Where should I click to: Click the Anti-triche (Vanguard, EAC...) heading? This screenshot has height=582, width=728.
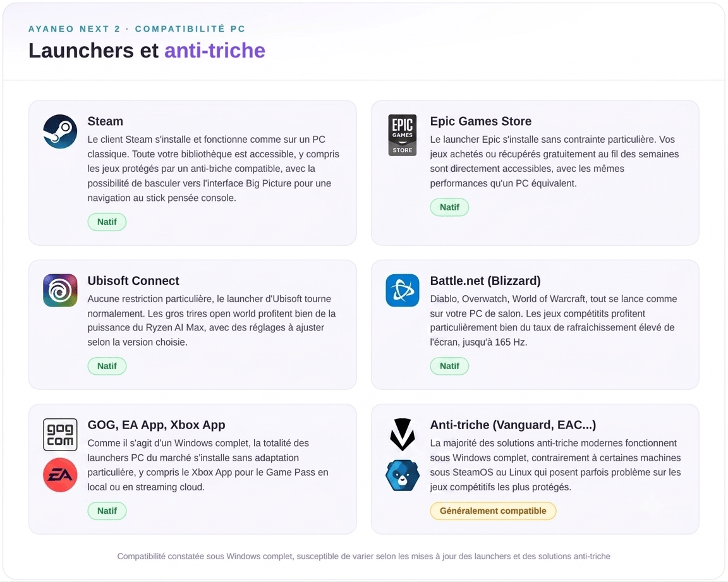513,425
